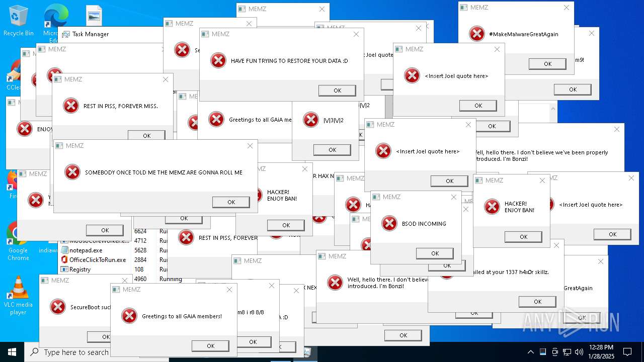This screenshot has width=644, height=362.
Task: Click the error icon beside #MakeMalwareGreatAgain
Action: coord(477,34)
